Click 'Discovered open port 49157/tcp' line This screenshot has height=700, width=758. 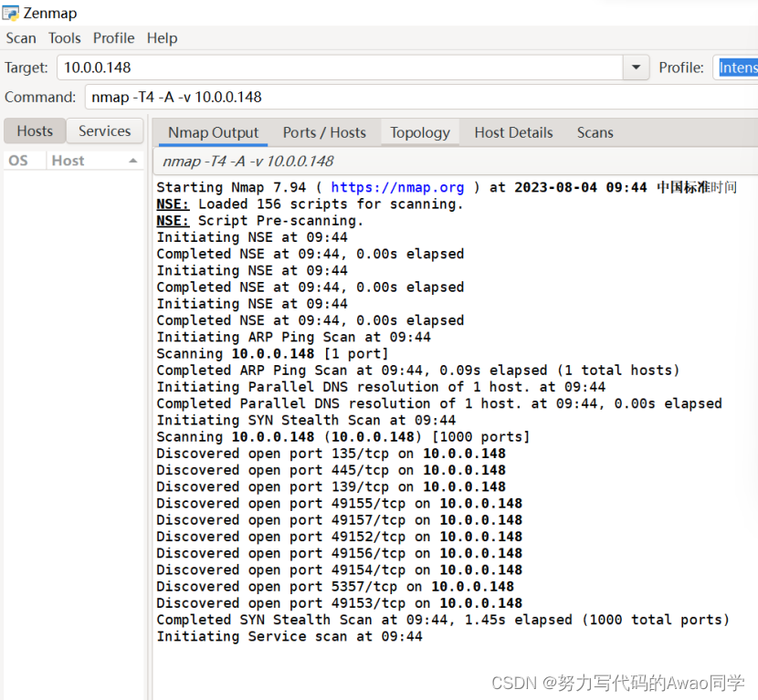pyautogui.click(x=340, y=520)
